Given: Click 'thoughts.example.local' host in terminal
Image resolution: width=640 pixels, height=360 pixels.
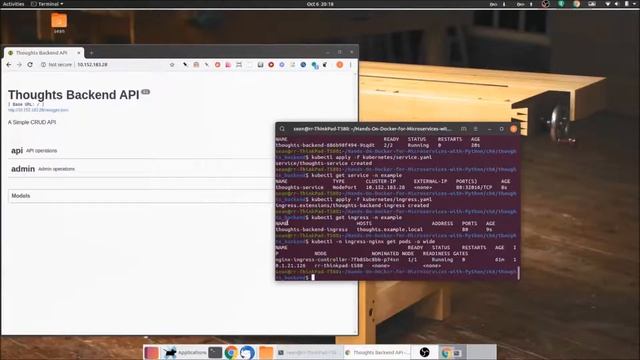Looking at the screenshot, I should coord(389,229).
